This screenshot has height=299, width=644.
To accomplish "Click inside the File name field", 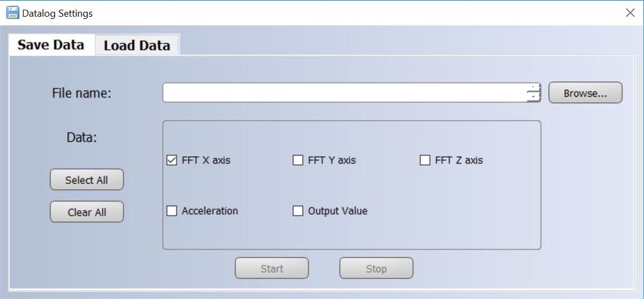I will tap(345, 92).
